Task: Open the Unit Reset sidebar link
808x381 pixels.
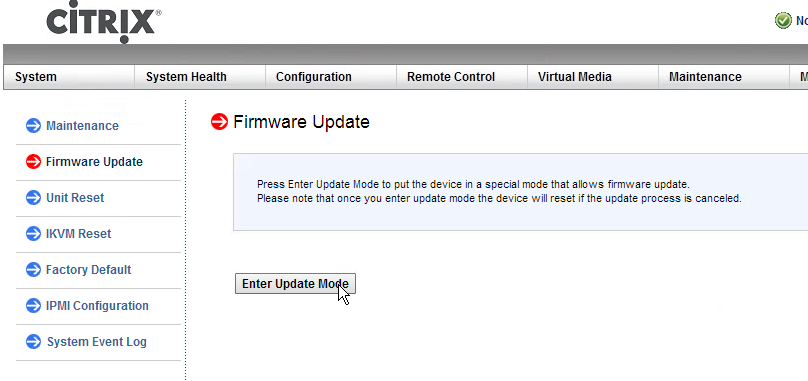Action: pos(75,198)
